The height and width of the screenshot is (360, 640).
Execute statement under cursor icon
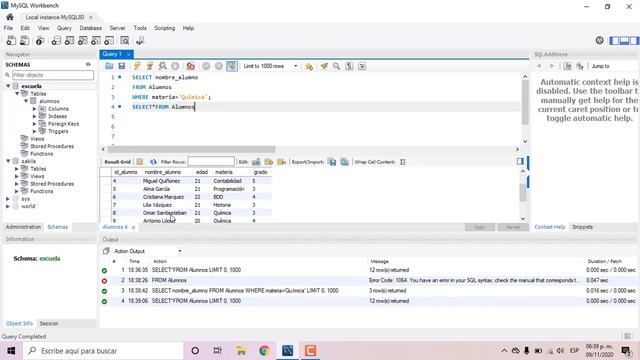click(150, 66)
